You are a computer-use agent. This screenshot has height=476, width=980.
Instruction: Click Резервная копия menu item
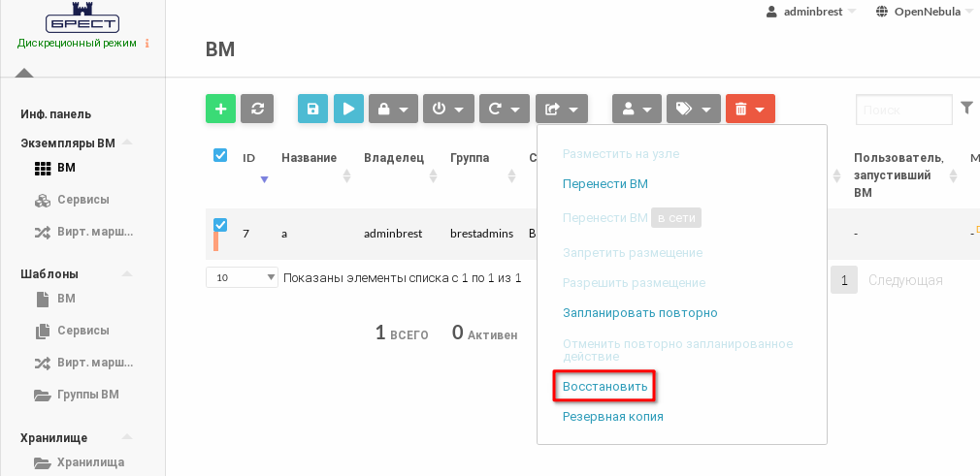[612, 417]
